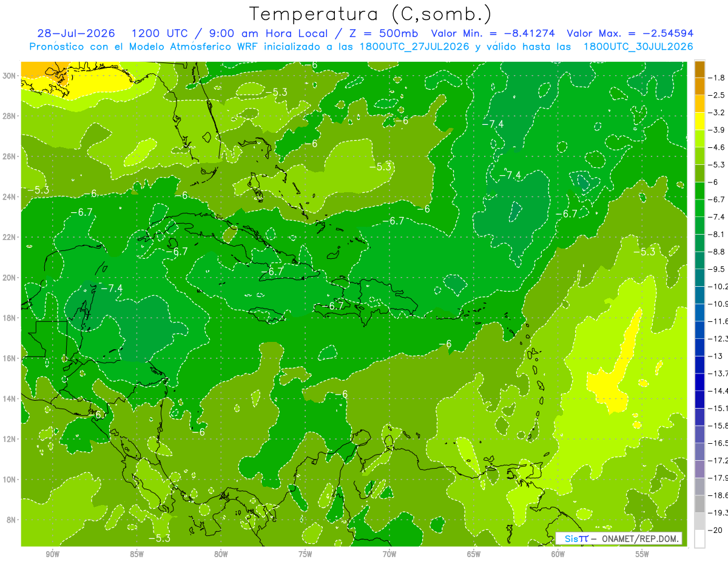Click the '65W' longitude axis label
This screenshot has height=562, width=728.
(474, 554)
